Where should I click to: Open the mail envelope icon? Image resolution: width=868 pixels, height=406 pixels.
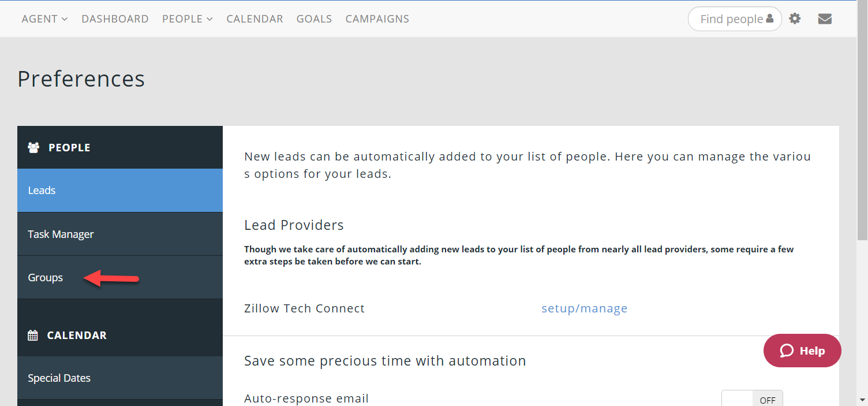pyautogui.click(x=825, y=19)
